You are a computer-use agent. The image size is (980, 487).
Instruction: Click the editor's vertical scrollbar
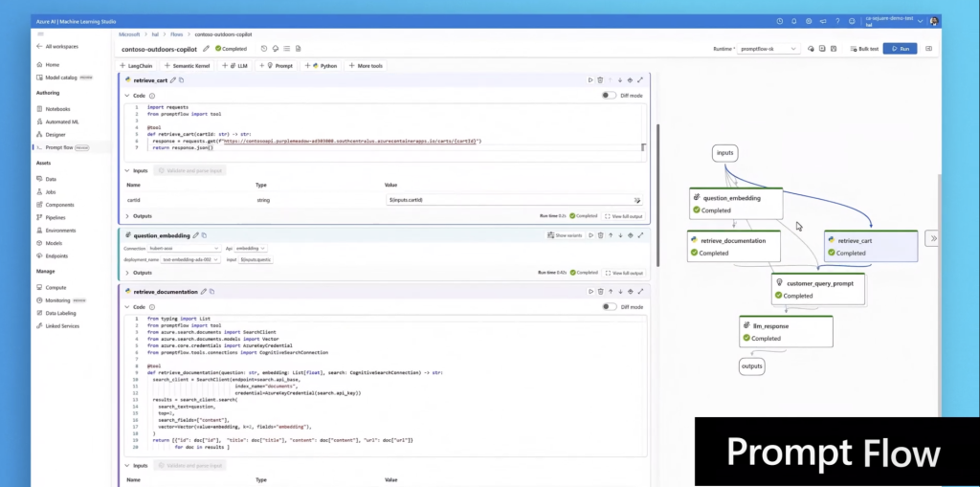tap(657, 194)
